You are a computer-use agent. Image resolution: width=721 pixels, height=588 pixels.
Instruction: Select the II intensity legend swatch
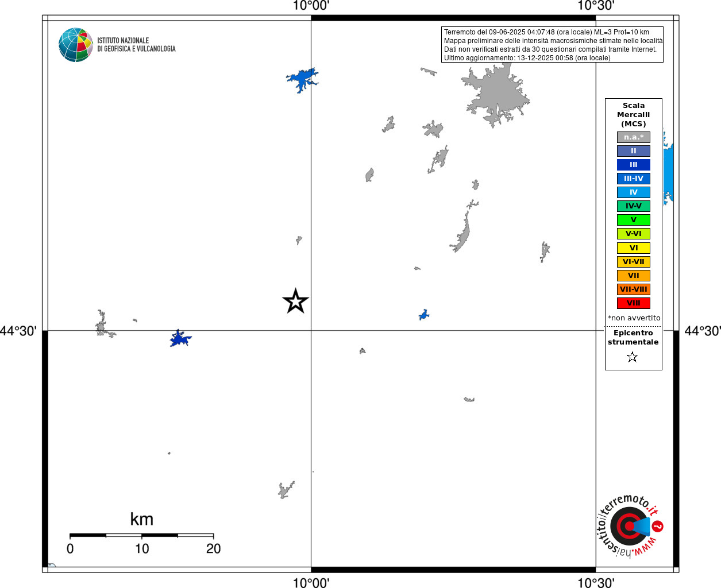[634, 151]
